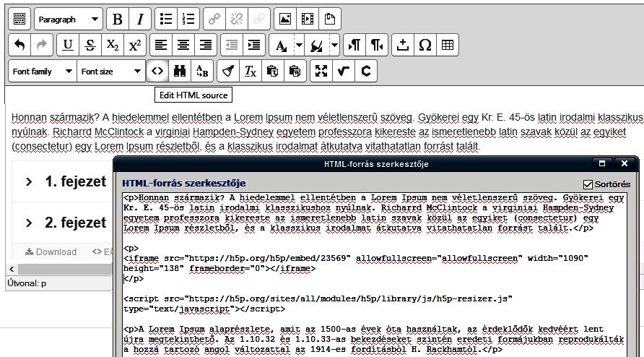This screenshot has width=644, height=357.
Task: Click the Útvonal: p path element
Action: (x=43, y=283)
